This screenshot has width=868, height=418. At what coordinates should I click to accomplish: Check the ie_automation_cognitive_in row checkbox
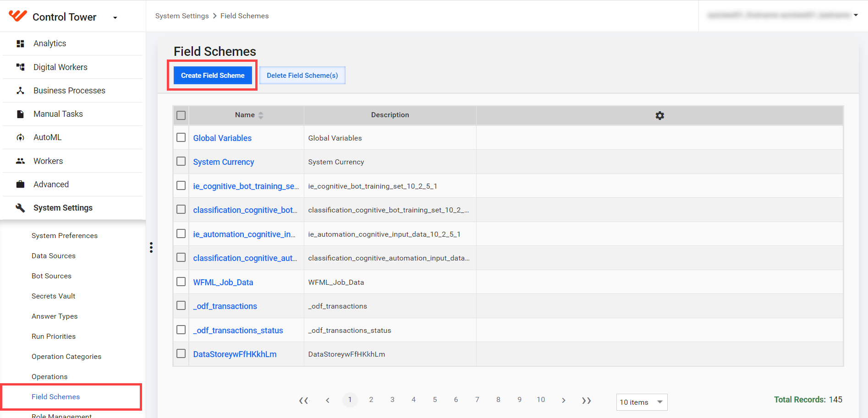(x=181, y=233)
